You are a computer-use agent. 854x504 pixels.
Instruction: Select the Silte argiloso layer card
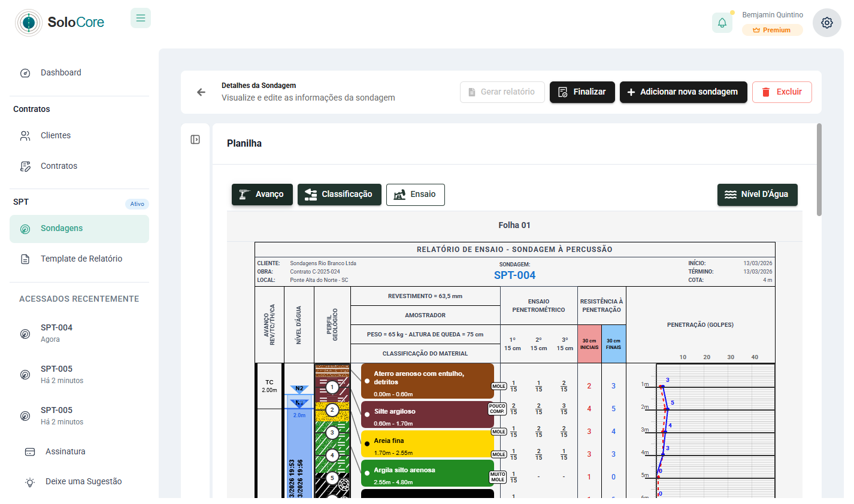click(x=428, y=414)
